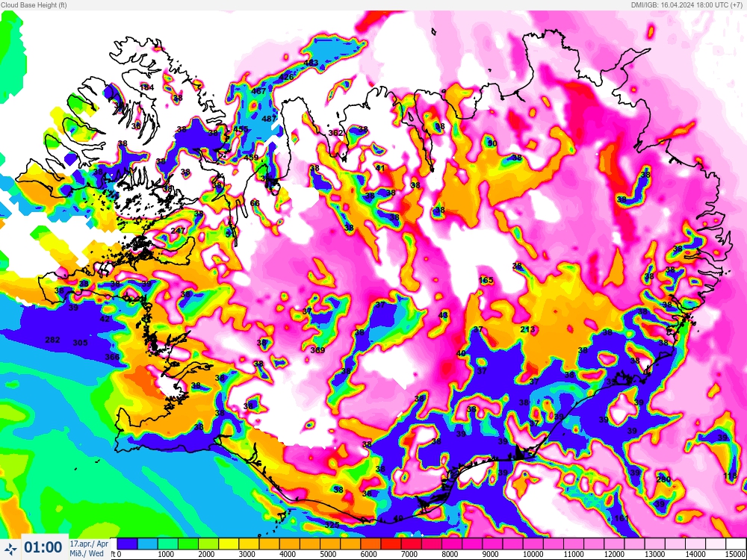Click the 305 value over the sea
747x560 pixels.
click(80, 343)
